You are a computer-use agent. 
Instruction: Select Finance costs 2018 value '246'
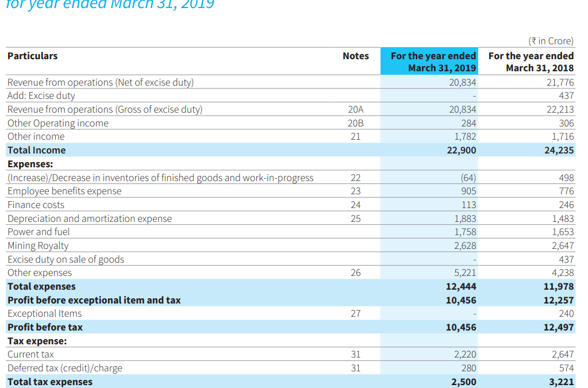pos(566,205)
